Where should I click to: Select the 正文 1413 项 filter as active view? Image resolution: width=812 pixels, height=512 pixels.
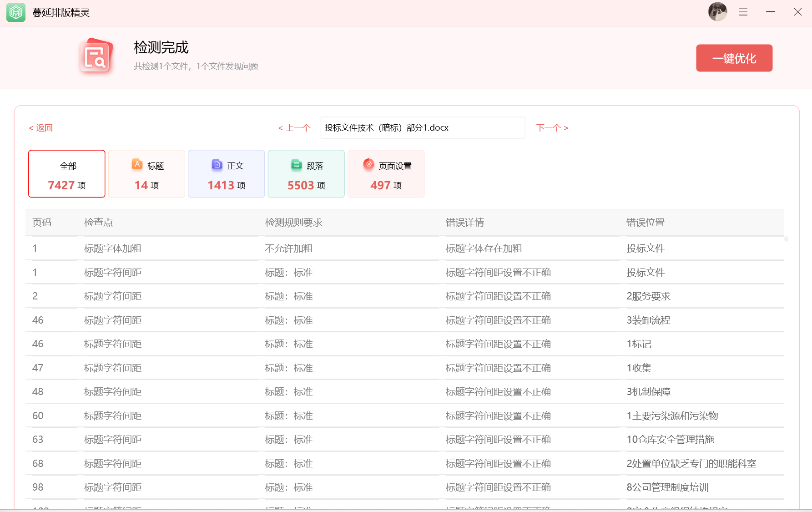click(226, 173)
